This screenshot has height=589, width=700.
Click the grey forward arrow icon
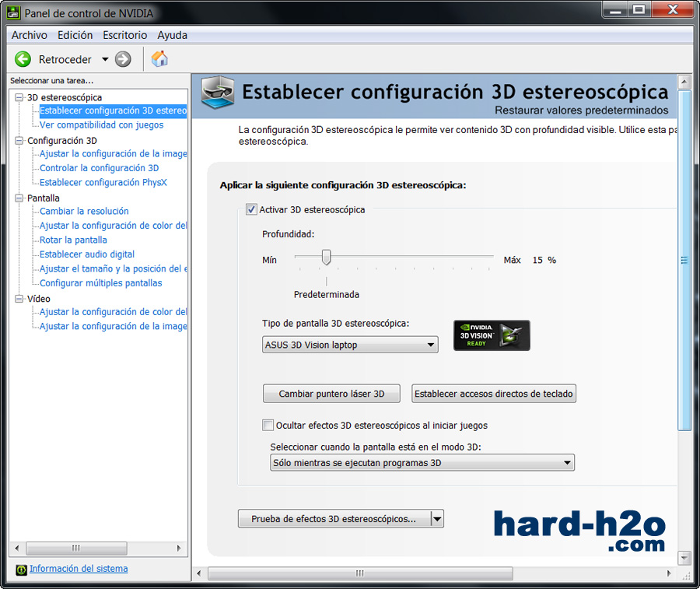(x=123, y=59)
